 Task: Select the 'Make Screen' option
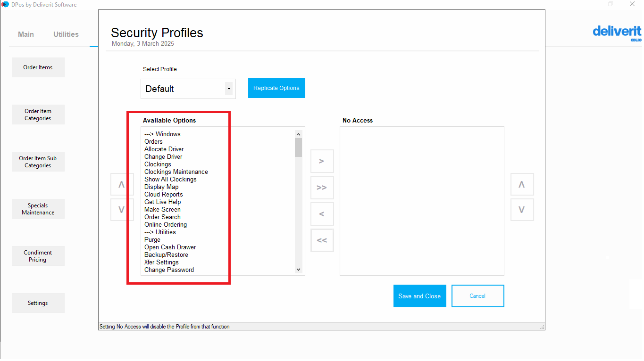[162, 209]
